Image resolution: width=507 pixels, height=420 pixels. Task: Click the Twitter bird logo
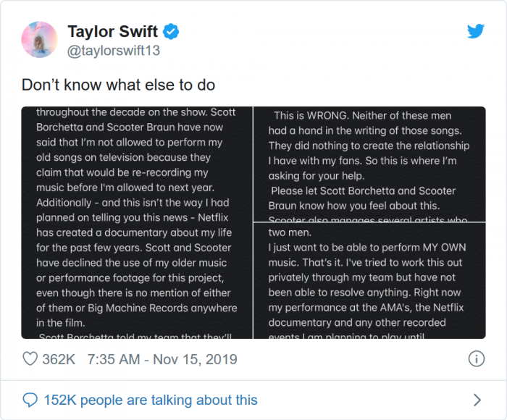[x=475, y=32]
